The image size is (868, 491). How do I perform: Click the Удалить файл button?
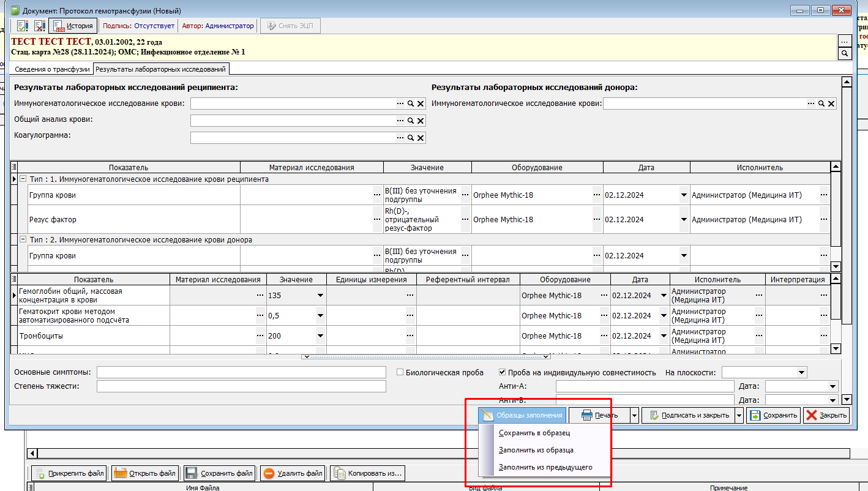click(293, 473)
